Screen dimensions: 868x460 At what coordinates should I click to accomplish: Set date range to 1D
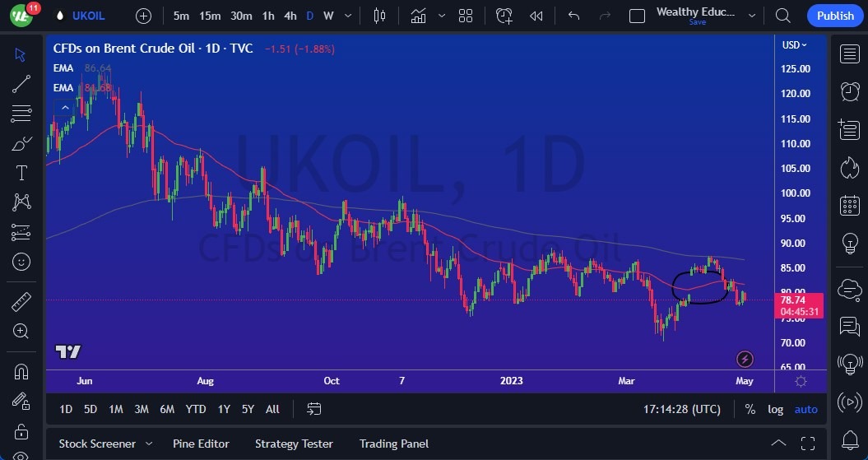tap(66, 409)
